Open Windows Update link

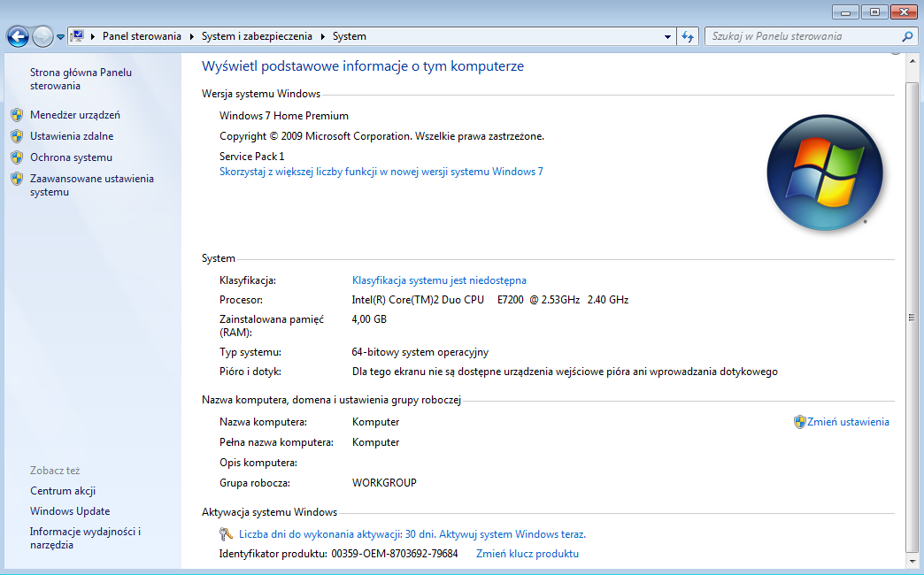pos(70,511)
